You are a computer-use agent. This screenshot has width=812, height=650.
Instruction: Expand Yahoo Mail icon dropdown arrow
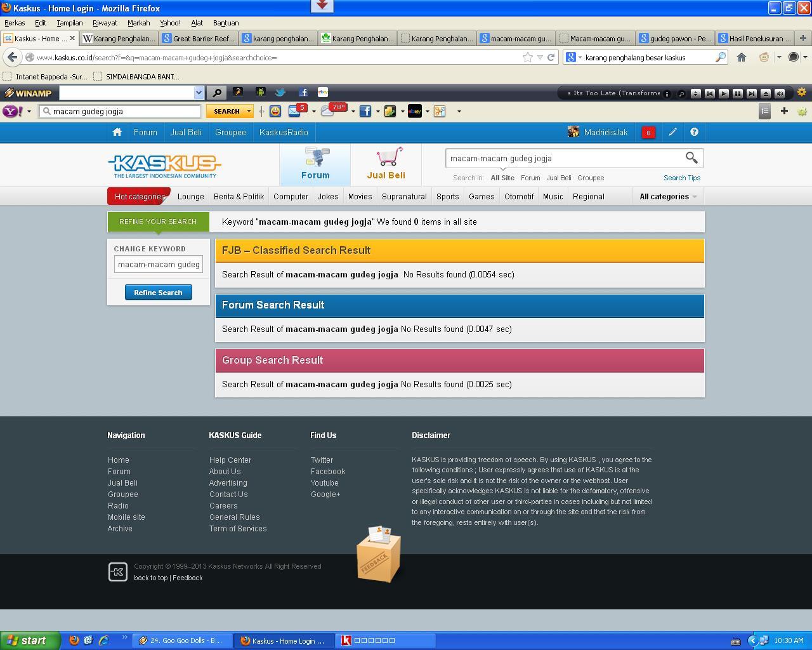pos(313,112)
